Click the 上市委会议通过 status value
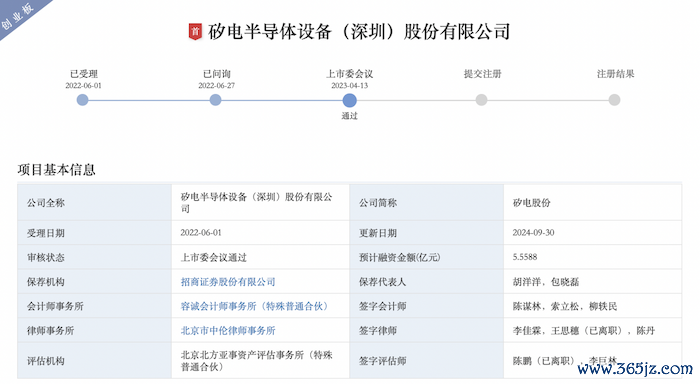The width and height of the screenshot is (700, 384). [x=213, y=257]
